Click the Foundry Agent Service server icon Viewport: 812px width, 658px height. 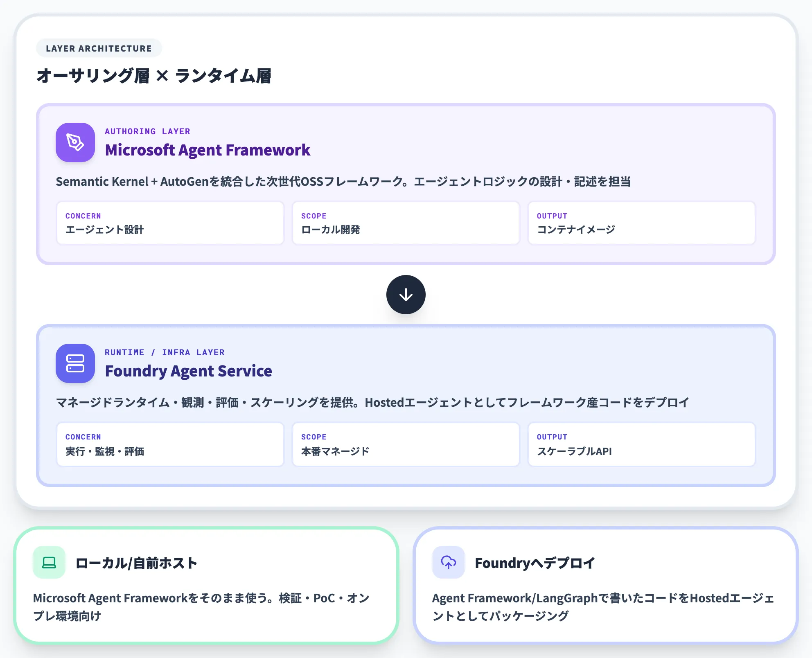click(75, 363)
